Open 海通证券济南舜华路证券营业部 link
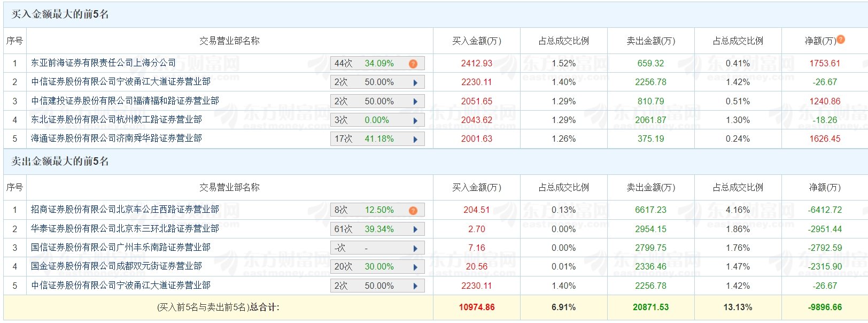868x323 pixels. point(117,138)
